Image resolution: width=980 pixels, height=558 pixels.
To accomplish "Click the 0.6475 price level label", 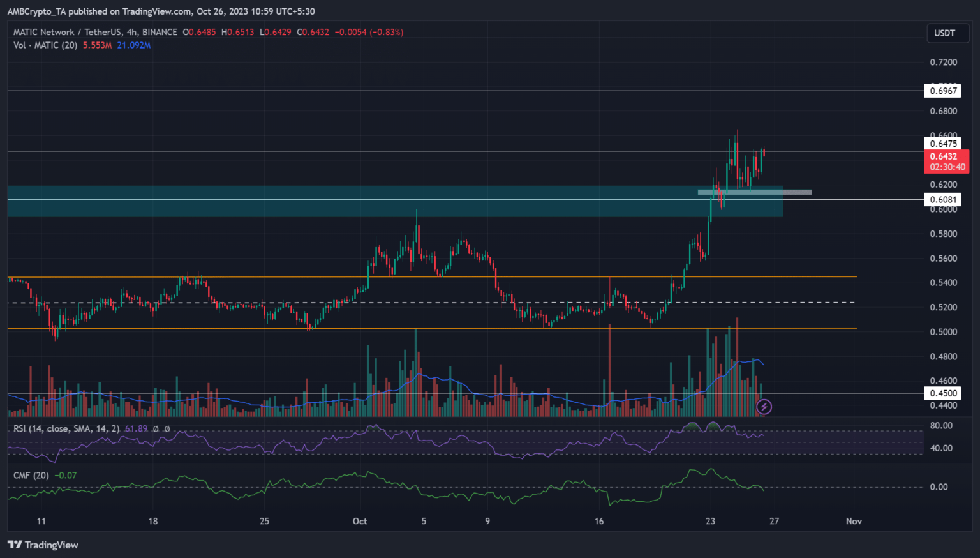I will coord(943,144).
